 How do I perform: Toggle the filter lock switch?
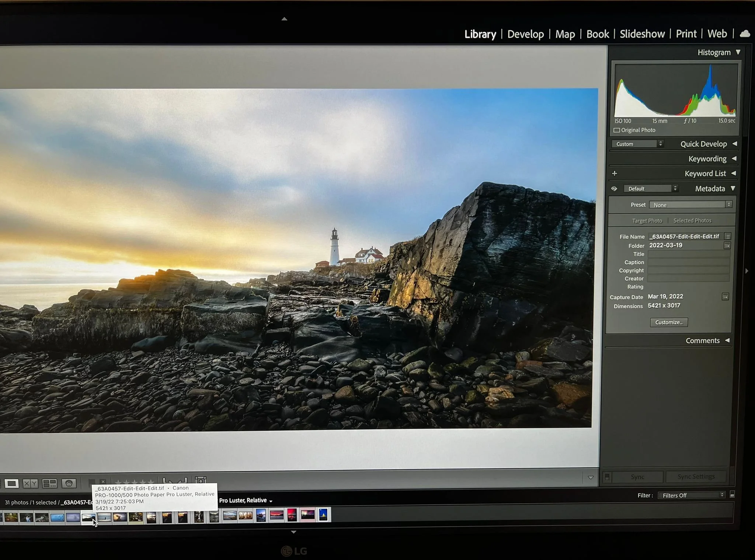pyautogui.click(x=732, y=495)
